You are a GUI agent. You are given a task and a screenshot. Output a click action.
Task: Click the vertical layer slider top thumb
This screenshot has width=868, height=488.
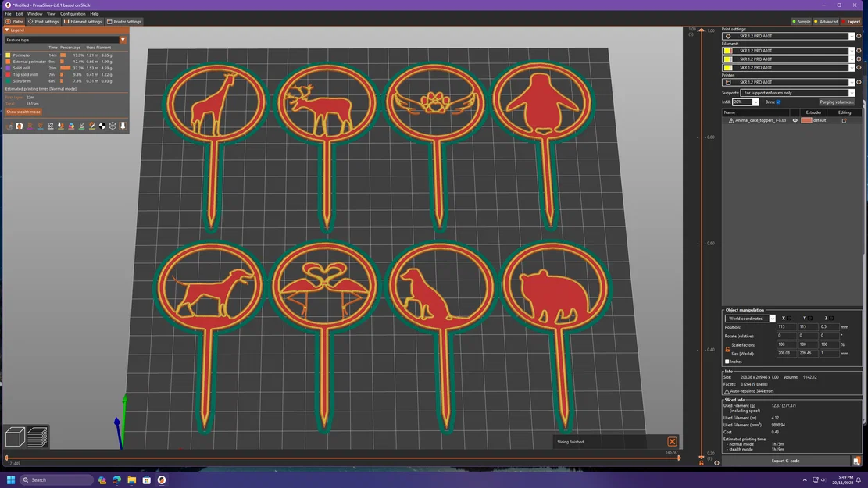(x=702, y=30)
